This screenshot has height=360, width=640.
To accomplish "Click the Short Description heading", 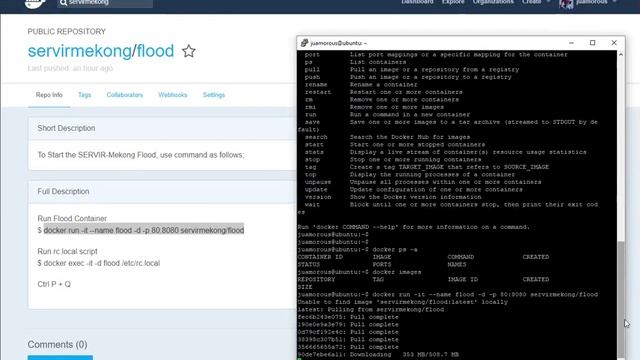I will [x=66, y=128].
